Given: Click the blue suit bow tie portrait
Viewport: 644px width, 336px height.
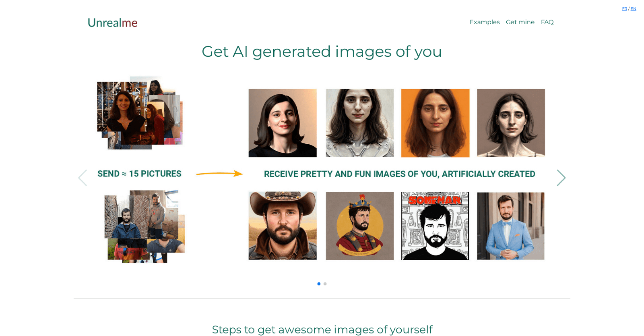Looking at the screenshot, I should 510,226.
